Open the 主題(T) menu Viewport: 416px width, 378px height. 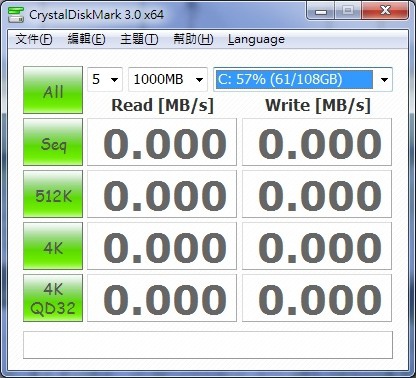click(139, 39)
